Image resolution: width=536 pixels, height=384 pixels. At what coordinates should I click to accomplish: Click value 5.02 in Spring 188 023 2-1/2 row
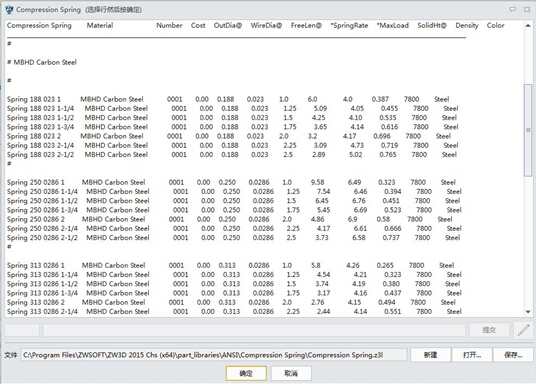[356, 155]
